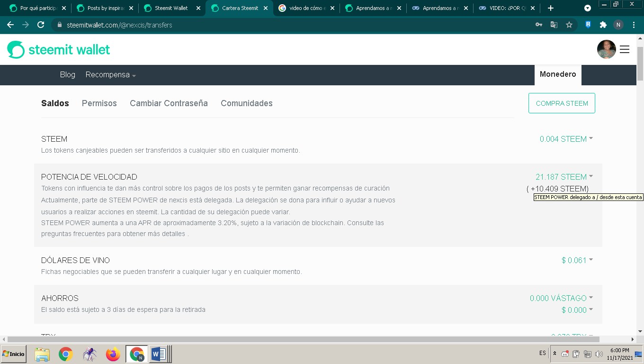Switch to the 'VIDEO: ¿POR Q' tab

tap(508, 8)
